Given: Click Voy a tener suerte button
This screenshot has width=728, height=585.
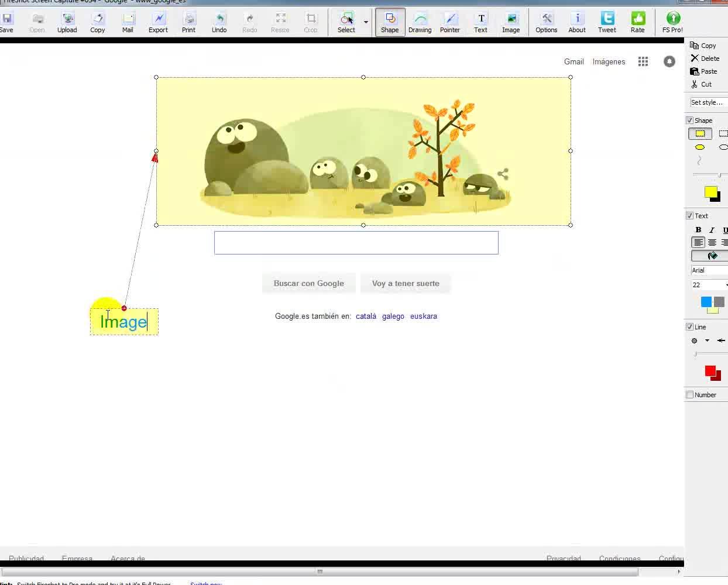Looking at the screenshot, I should pos(406,283).
